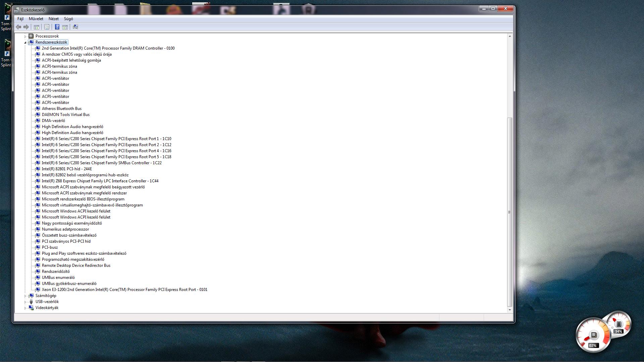Select the PCI-busz device
644x362 pixels.
click(50, 247)
